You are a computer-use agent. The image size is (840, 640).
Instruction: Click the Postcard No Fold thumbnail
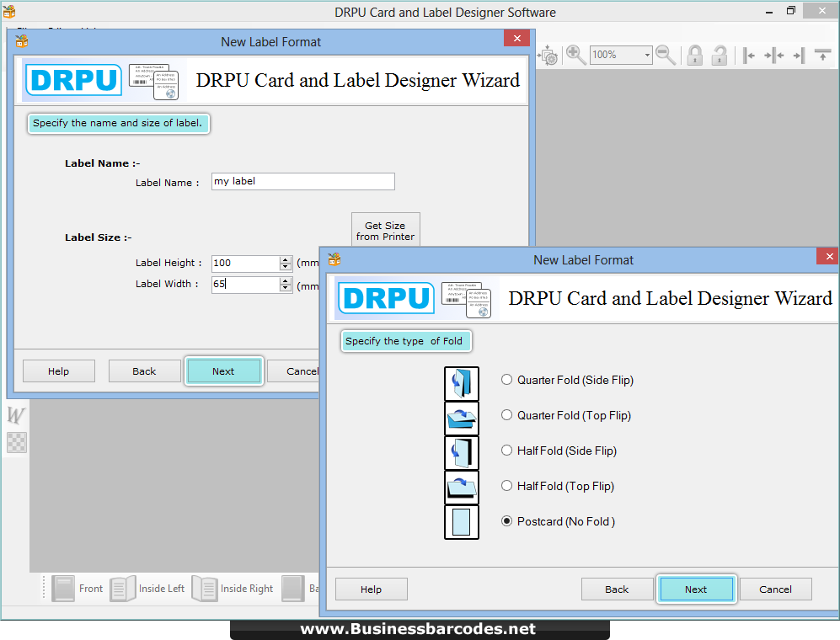pos(461,522)
